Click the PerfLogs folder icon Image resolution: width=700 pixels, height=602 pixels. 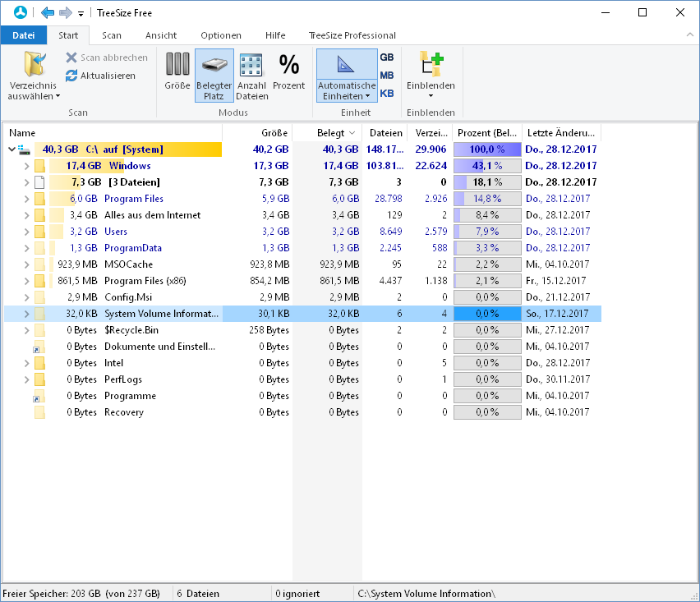click(x=39, y=379)
